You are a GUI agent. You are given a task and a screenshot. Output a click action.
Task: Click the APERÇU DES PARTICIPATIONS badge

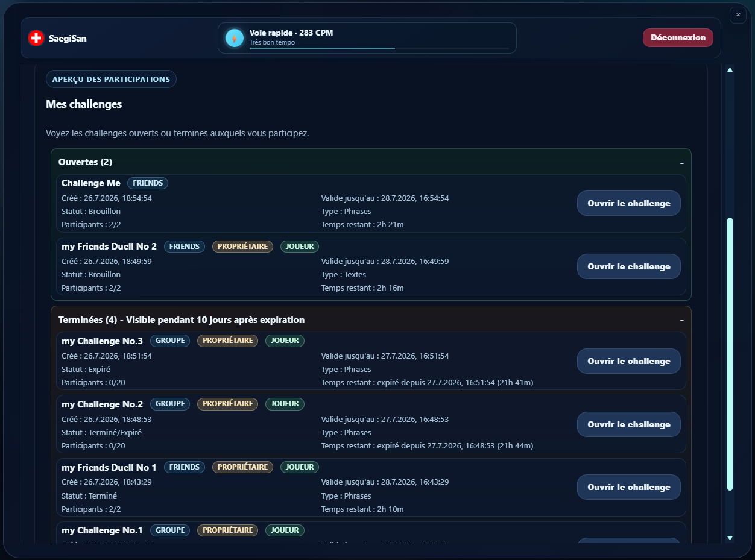(111, 79)
